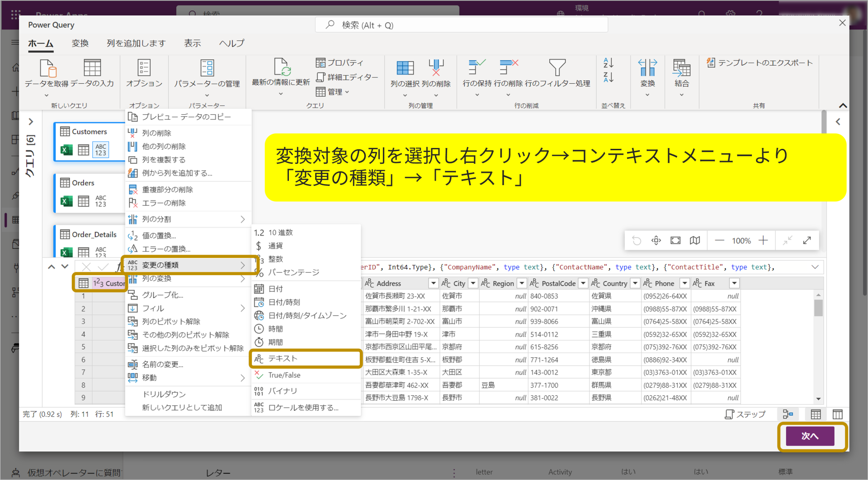Open the 列を追加します tab
This screenshot has height=480, width=868.
coord(136,43)
